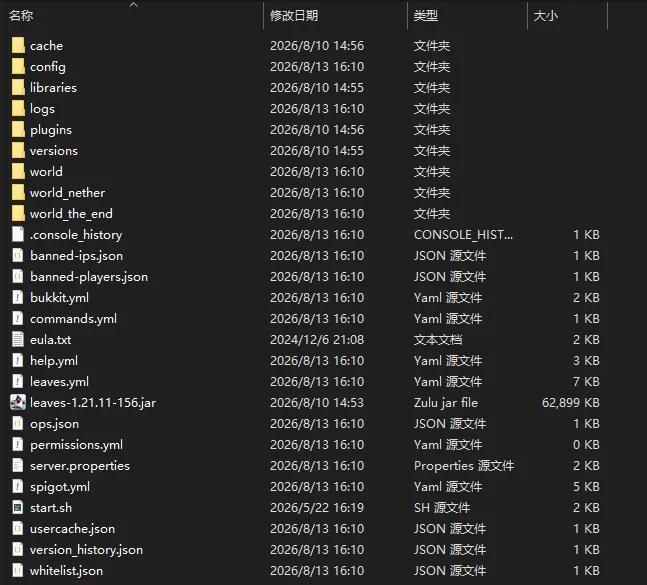The image size is (647, 585).
Task: Select the file name commands.yml
Action: point(73,318)
